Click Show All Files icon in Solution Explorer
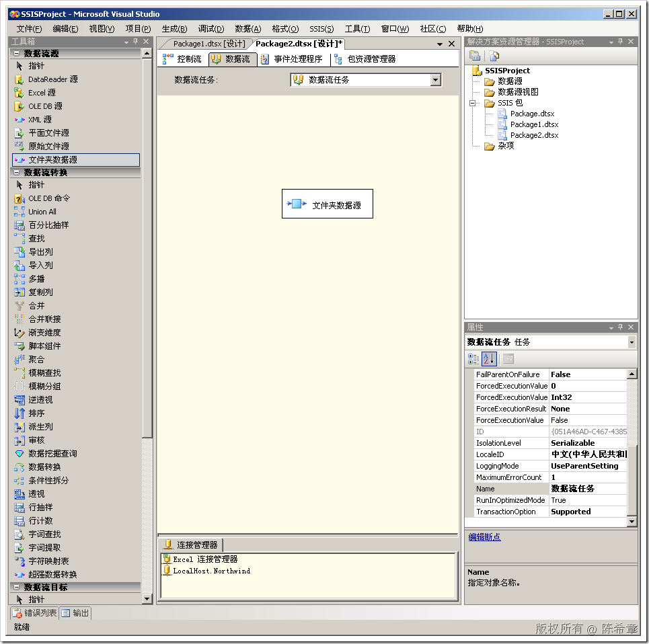The image size is (649, 644). 494,55
